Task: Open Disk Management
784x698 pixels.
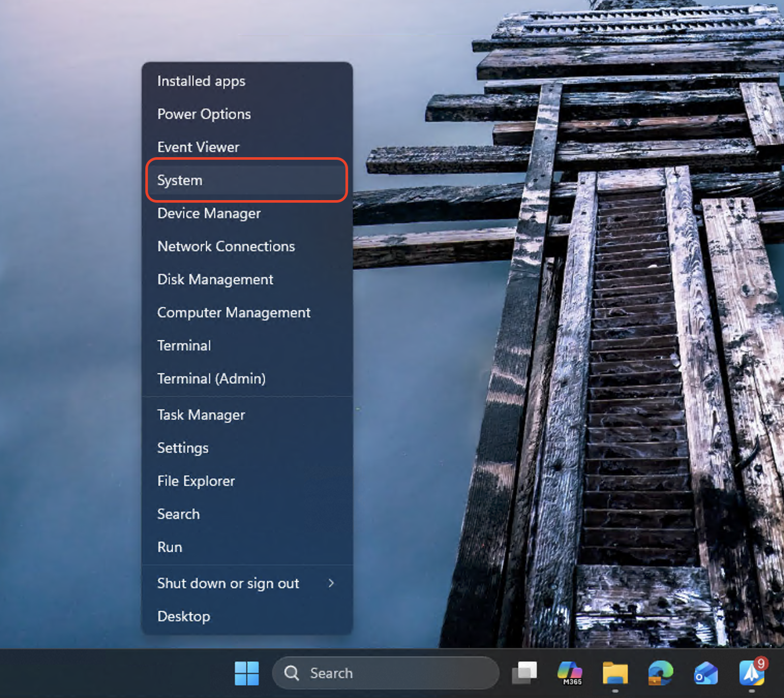Action: coord(247,280)
